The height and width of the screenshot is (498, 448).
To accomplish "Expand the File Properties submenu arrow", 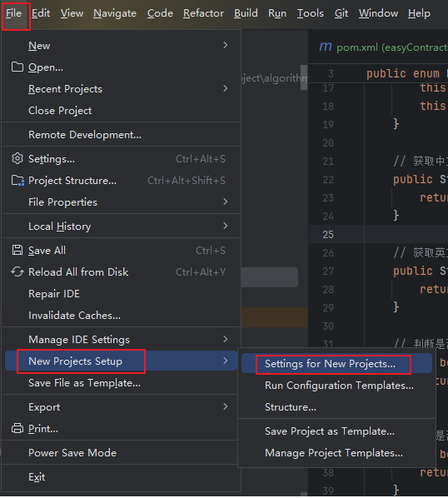I will click(x=225, y=202).
